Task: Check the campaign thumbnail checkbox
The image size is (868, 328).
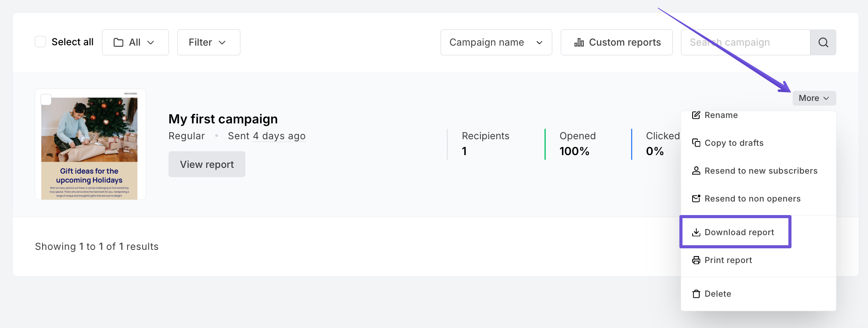Action: (x=46, y=100)
